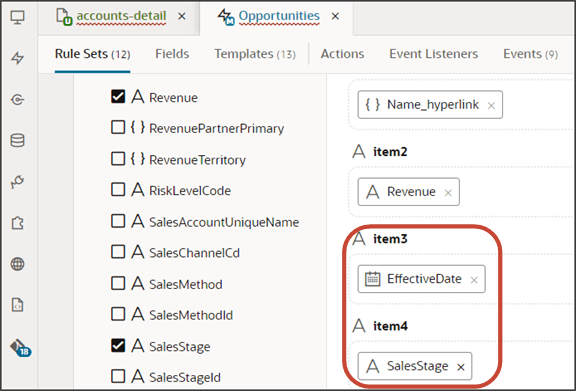This screenshot has height=391, width=576.
Task: Check the RiskLevelCode checkbox
Action: [118, 190]
